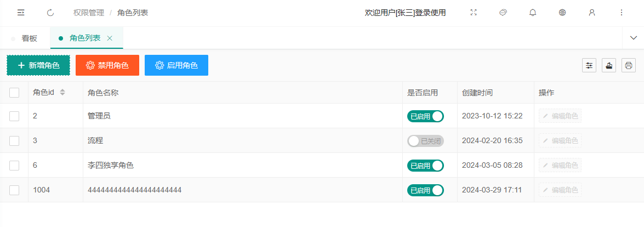Open the notification bell
The image size is (644, 227).
[533, 13]
